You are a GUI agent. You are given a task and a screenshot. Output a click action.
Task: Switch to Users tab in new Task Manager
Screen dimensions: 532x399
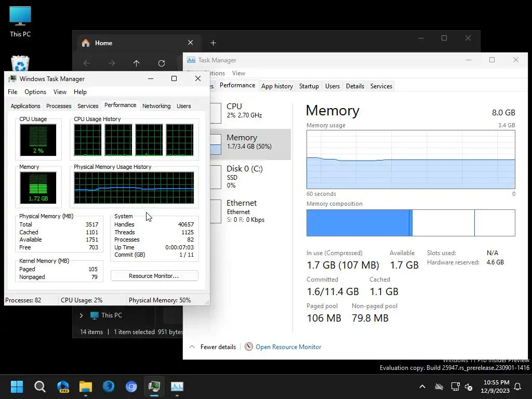[332, 86]
